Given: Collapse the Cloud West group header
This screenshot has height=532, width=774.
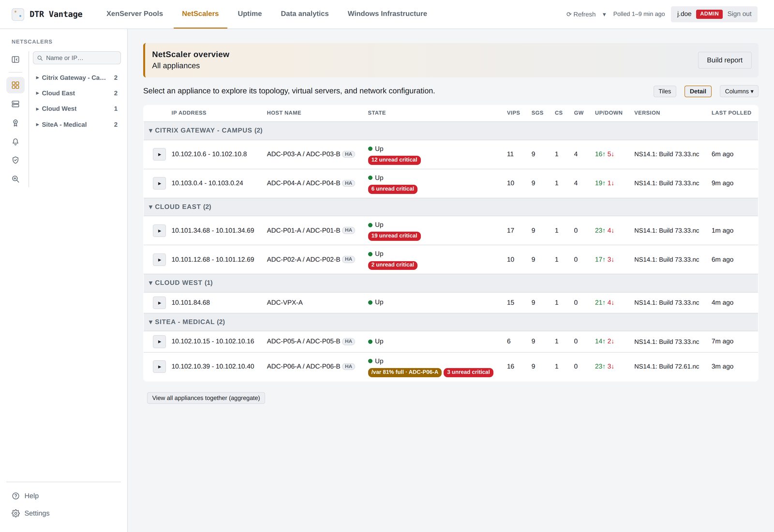Looking at the screenshot, I should pyautogui.click(x=450, y=283).
